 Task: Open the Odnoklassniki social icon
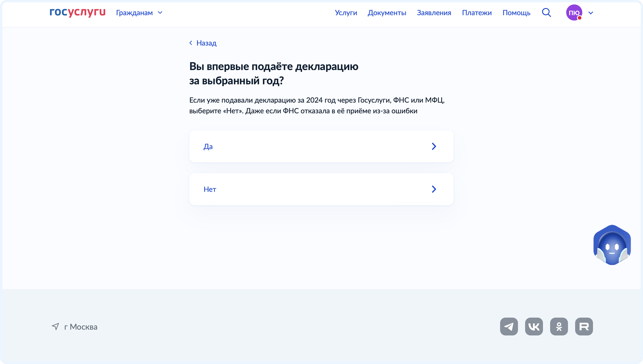point(559,327)
